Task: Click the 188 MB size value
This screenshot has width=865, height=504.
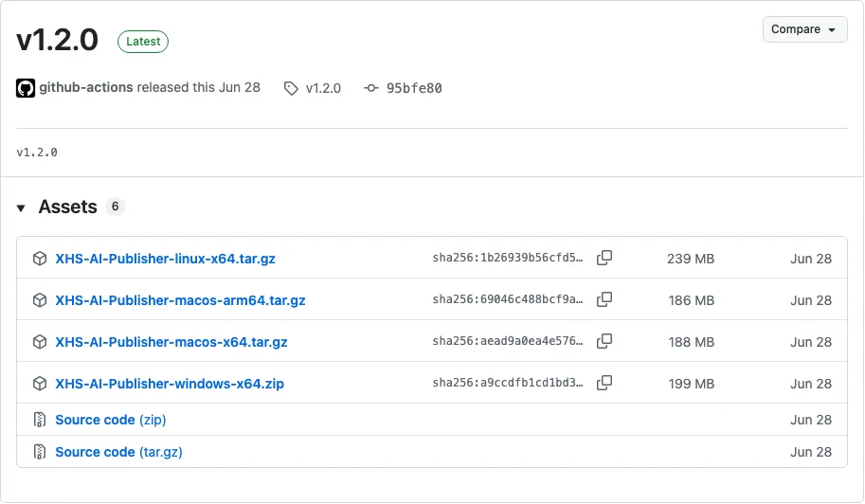Action: [692, 342]
